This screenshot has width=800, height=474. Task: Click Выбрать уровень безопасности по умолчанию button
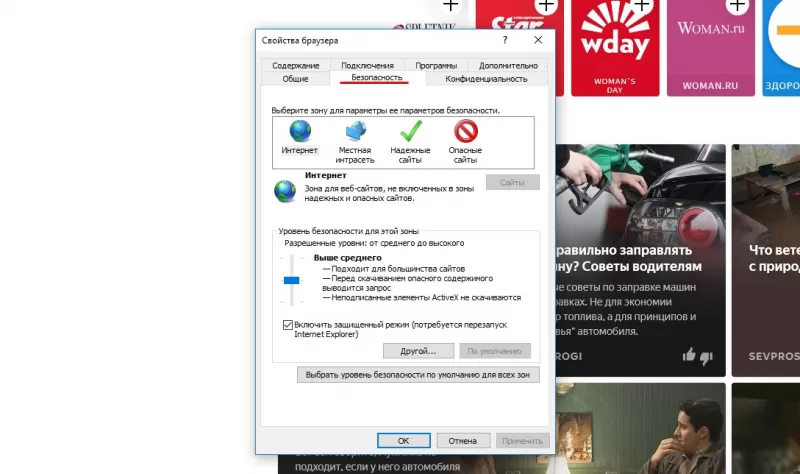418,375
